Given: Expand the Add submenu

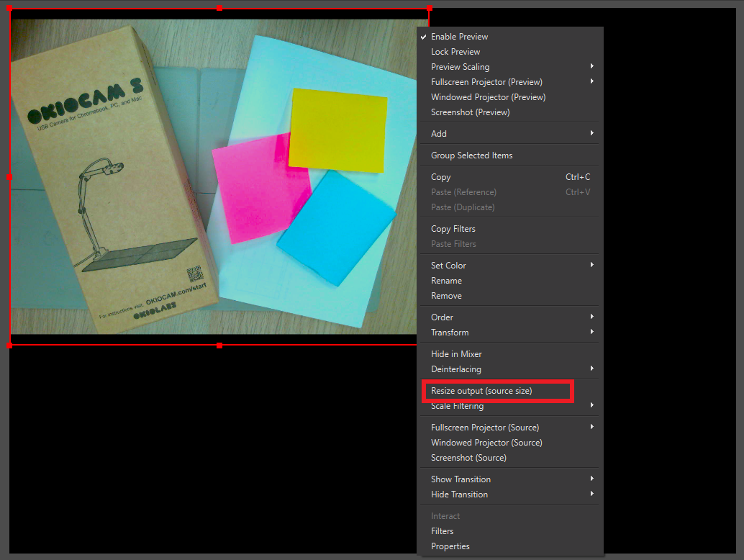Looking at the screenshot, I should click(439, 134).
